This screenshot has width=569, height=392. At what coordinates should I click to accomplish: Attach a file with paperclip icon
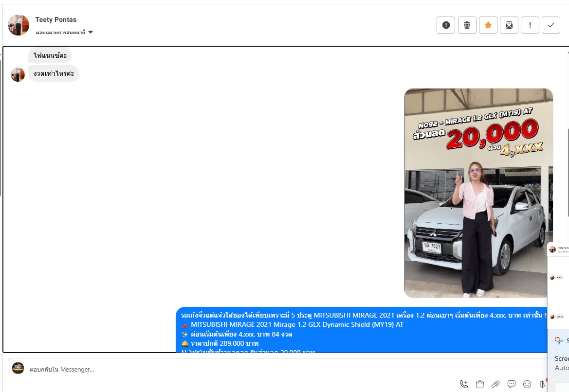[x=496, y=384]
